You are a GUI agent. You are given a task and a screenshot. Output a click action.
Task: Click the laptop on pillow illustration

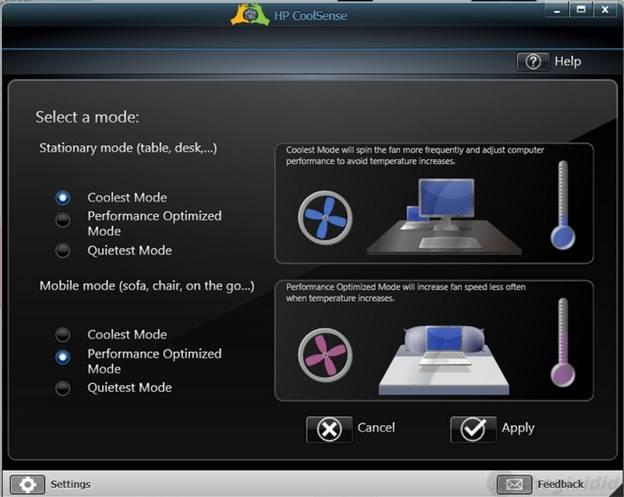point(444,360)
